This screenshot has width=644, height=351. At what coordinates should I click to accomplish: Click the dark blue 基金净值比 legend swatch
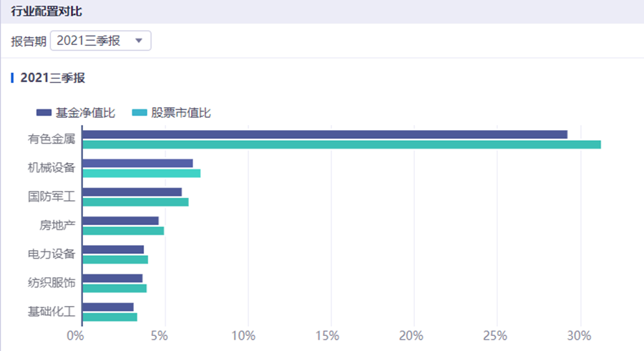click(x=44, y=112)
